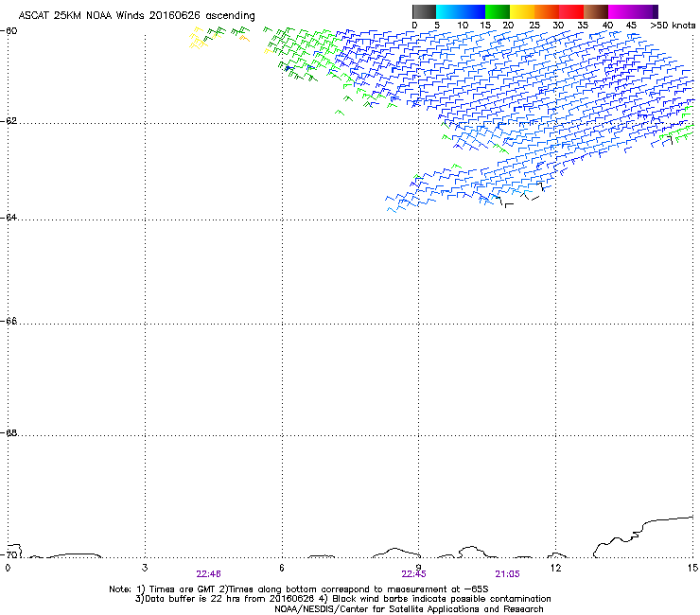Viewport: 700px width, 615px height.
Task: Click the 22:45 swath time label
Action: (x=413, y=574)
